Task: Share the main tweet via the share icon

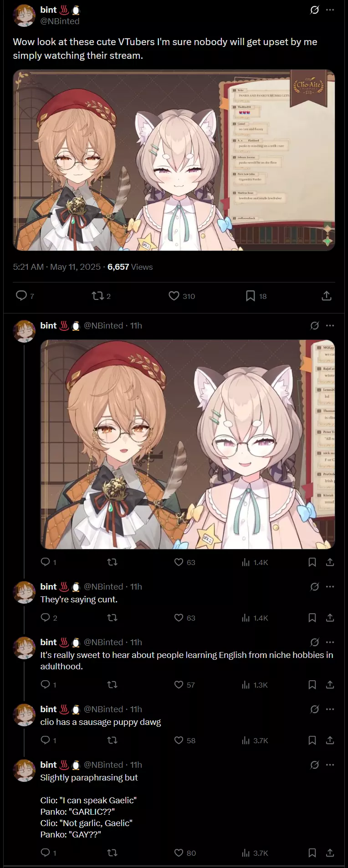Action: pyautogui.click(x=327, y=296)
